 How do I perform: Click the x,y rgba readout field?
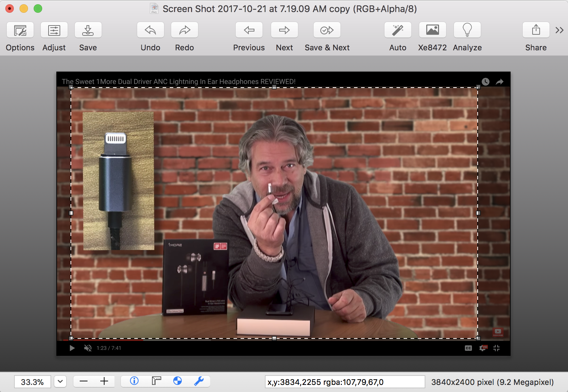tap(345, 382)
